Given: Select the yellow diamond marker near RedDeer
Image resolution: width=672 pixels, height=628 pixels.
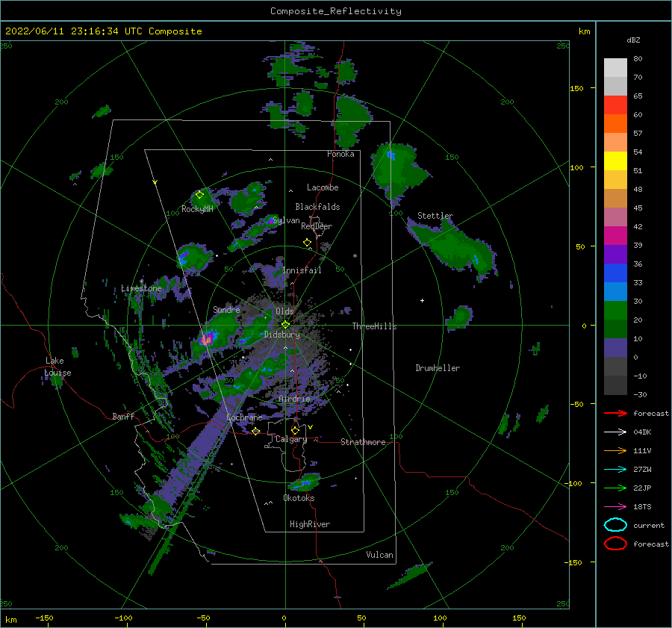Looking at the screenshot, I should click(x=307, y=243).
